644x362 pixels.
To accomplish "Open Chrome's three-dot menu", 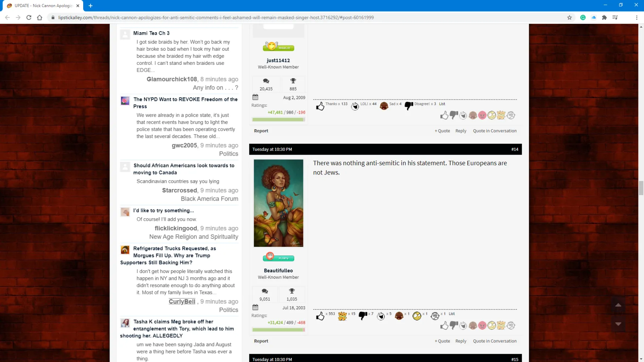I will pyautogui.click(x=636, y=17).
